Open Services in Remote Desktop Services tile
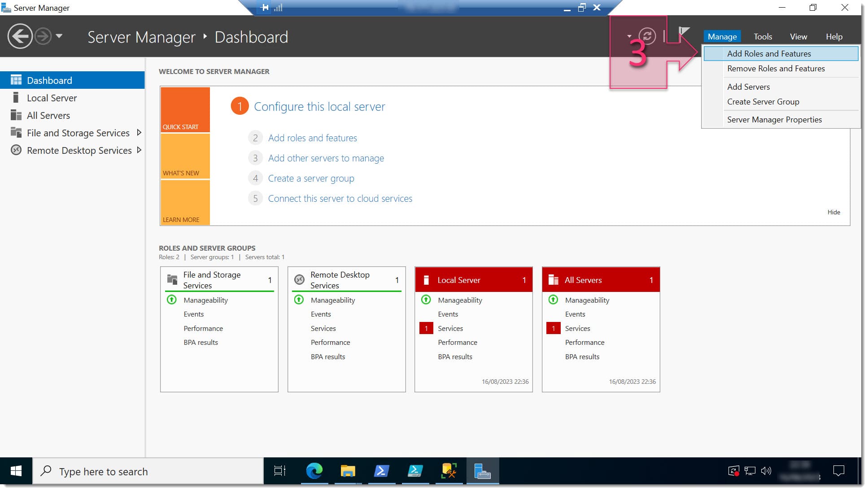Image resolution: width=868 pixels, height=491 pixels. pyautogui.click(x=323, y=329)
